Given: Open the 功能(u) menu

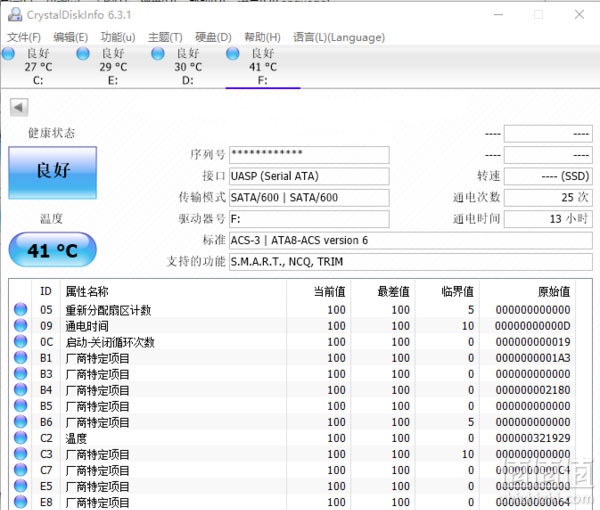Looking at the screenshot, I should coord(118,37).
